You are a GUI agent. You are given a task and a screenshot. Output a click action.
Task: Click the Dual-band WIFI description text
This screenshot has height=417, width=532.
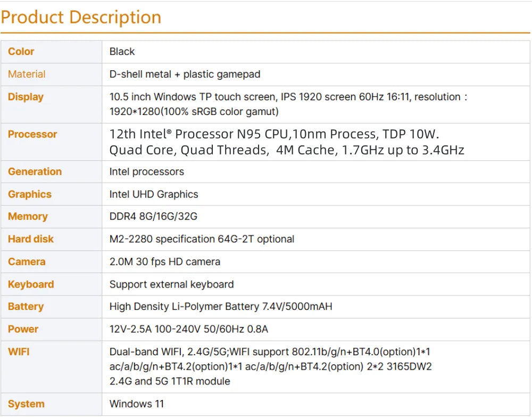pyautogui.click(x=270, y=366)
